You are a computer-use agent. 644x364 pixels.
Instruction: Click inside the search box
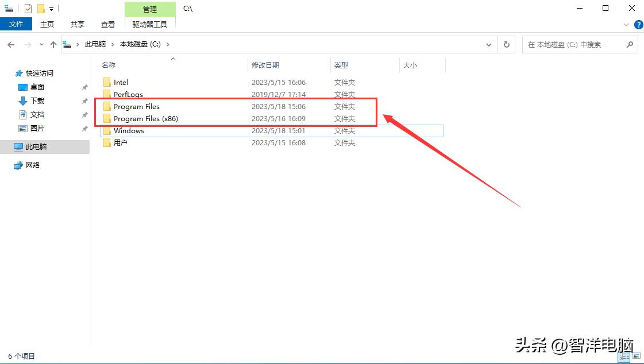pos(574,44)
